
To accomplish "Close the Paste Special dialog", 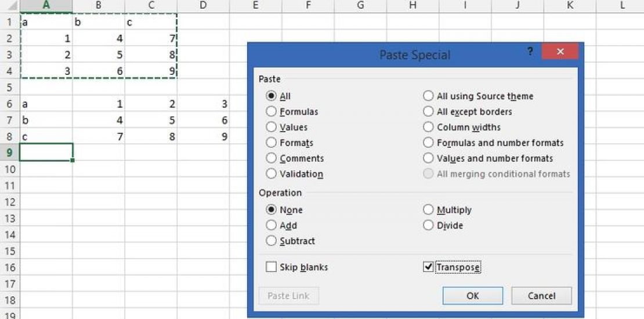I will 560,52.
